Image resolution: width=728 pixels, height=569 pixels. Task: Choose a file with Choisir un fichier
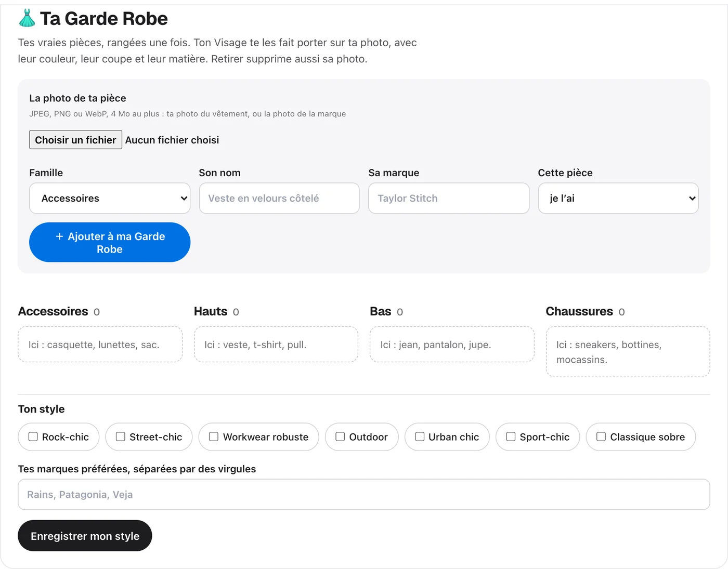[75, 140]
